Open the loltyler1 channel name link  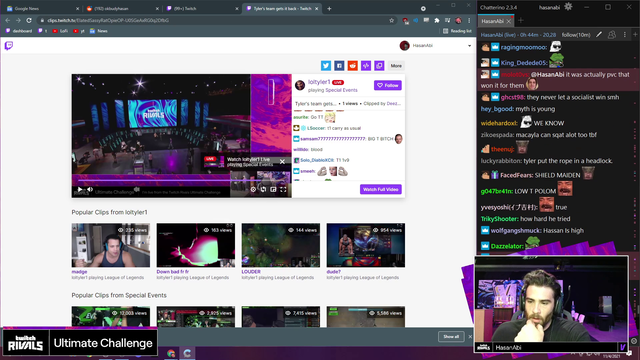(319, 82)
